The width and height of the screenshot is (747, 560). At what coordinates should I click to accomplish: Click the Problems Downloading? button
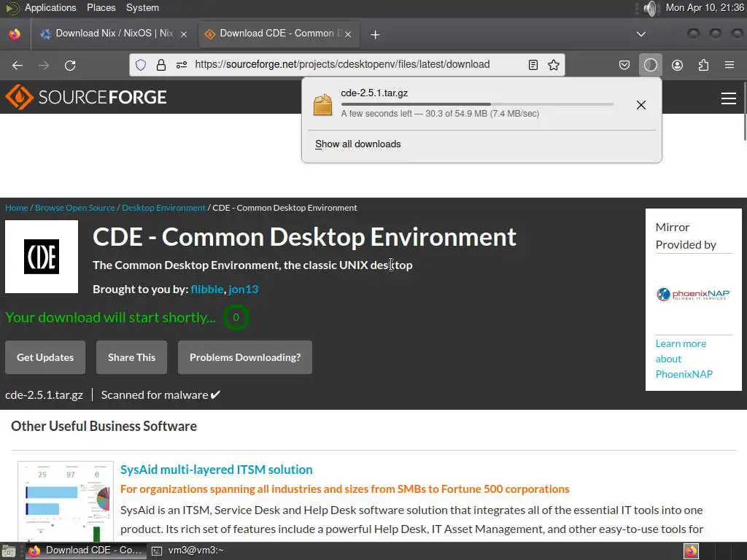coord(245,357)
